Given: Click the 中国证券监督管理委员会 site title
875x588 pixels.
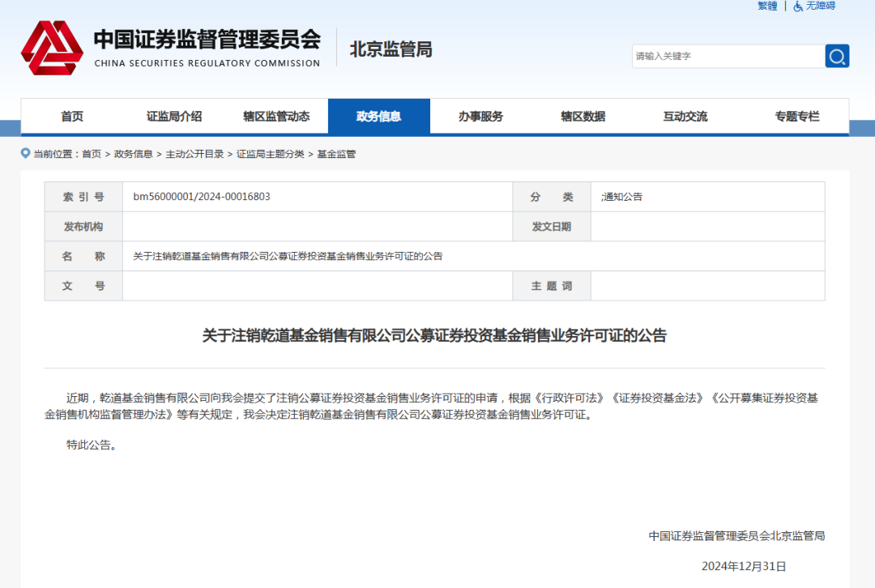Looking at the screenshot, I should tap(207, 39).
